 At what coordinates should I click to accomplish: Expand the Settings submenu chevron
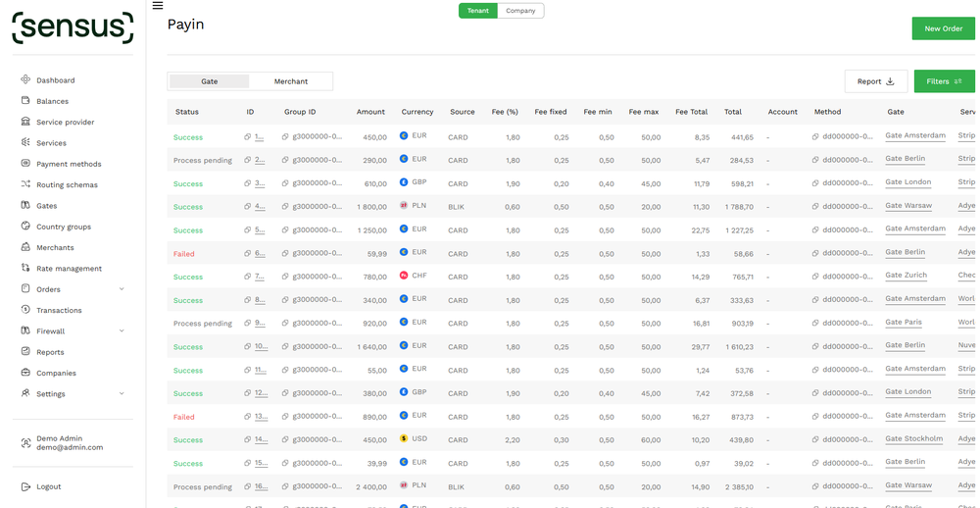click(122, 393)
